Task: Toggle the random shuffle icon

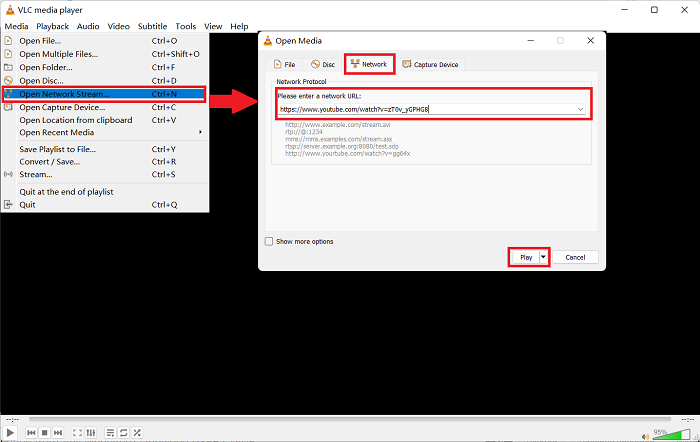Action: click(x=137, y=433)
